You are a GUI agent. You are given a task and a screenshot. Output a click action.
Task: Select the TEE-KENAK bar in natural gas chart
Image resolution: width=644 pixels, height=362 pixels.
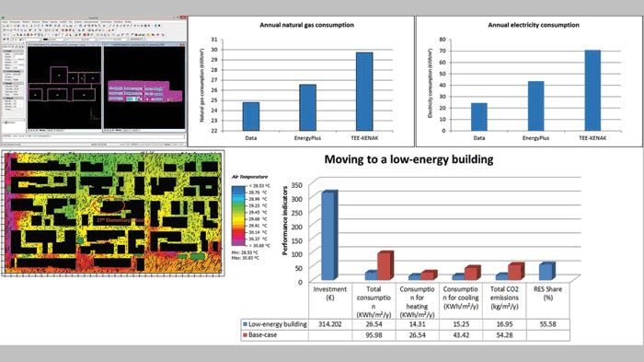click(x=364, y=91)
